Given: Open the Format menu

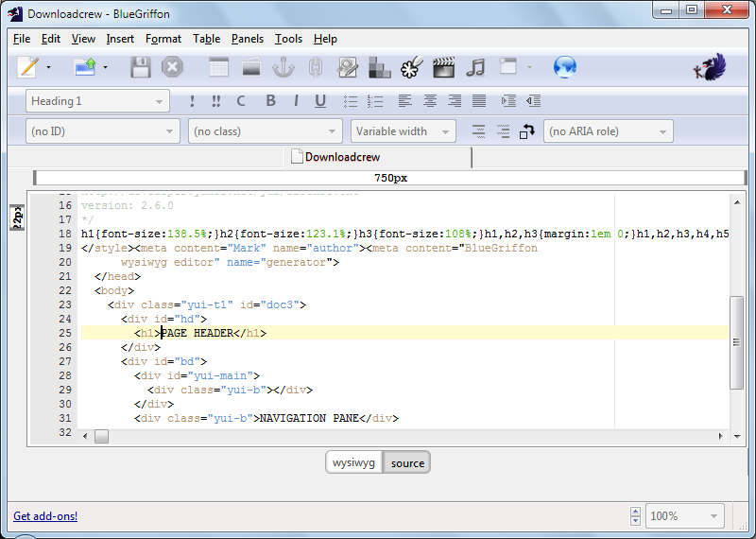Looking at the screenshot, I should [163, 39].
